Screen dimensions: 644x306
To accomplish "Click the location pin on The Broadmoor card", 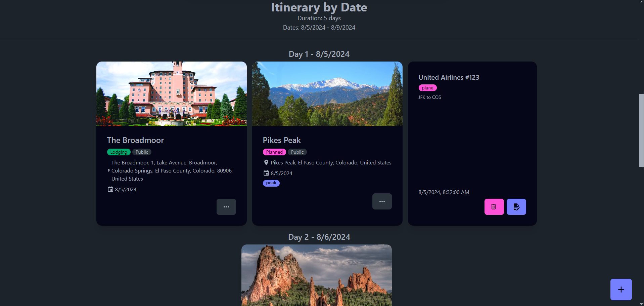I will [x=108, y=170].
